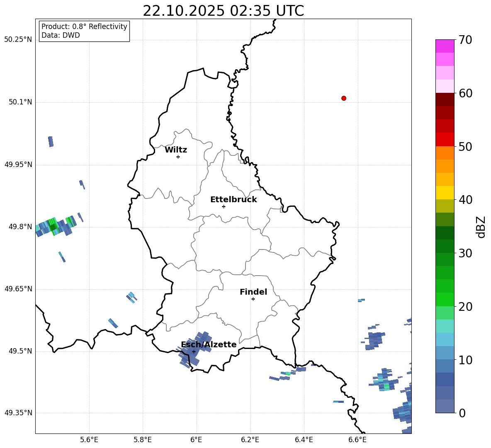491x448 pixels.
Task: Click the 49.65°N latitude label
Action: pyautogui.click(x=18, y=289)
